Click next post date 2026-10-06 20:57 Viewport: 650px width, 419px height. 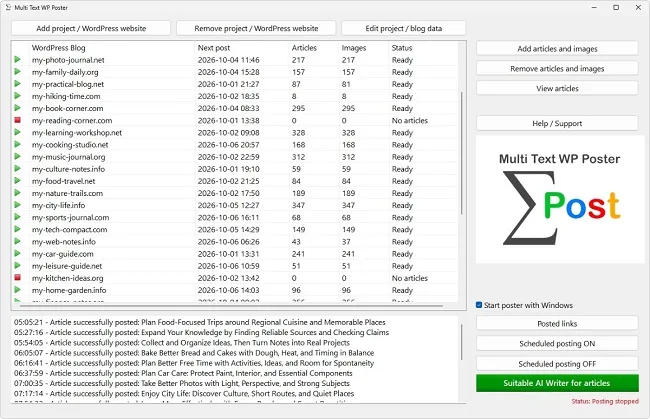(x=228, y=144)
